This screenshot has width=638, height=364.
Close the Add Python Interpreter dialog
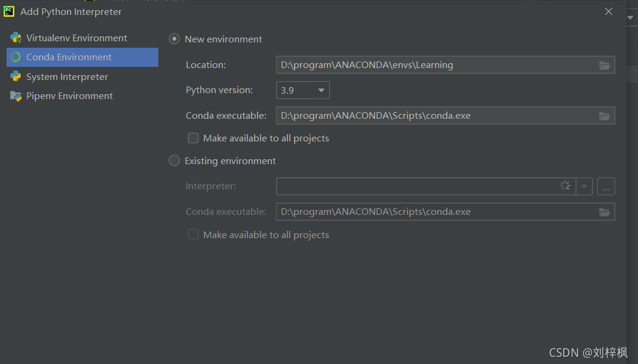click(609, 11)
